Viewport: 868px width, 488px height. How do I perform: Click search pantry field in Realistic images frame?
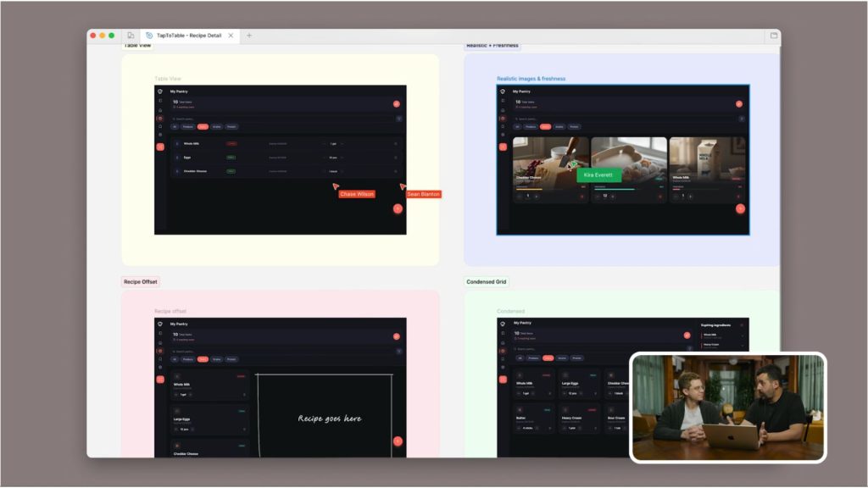pos(624,119)
